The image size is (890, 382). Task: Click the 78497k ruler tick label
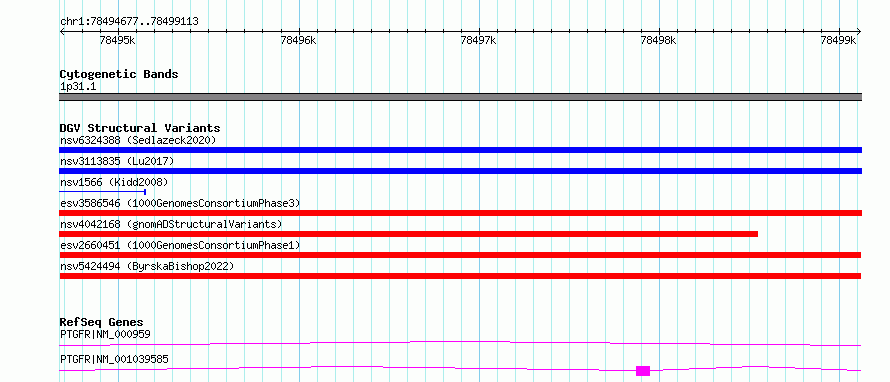[478, 40]
